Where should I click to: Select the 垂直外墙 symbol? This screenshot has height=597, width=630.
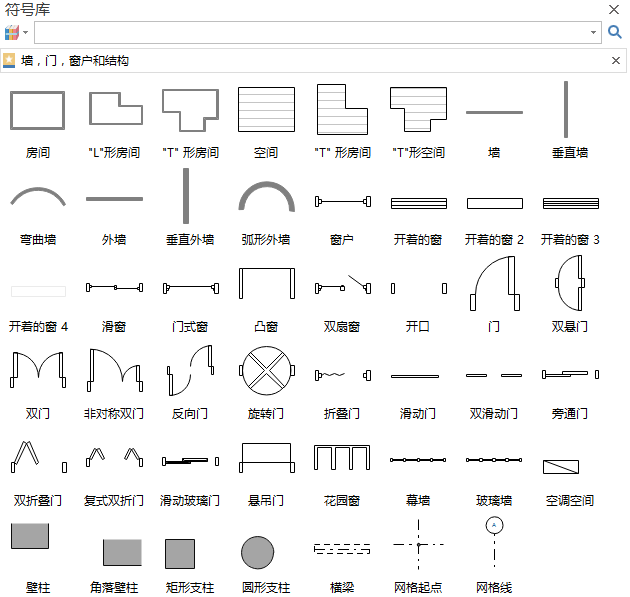[x=186, y=196]
